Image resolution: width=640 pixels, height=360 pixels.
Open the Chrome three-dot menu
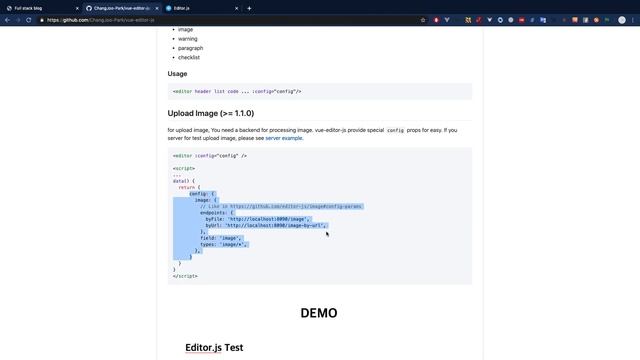(633, 20)
